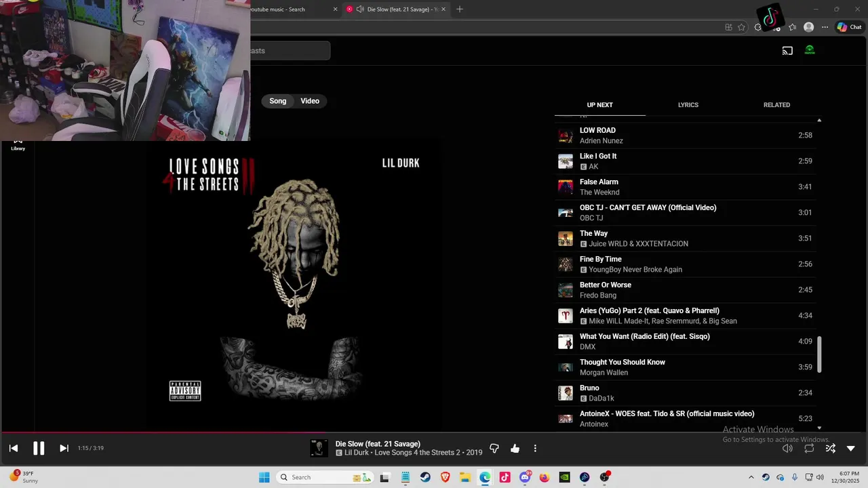Open Steam from the taskbar
This screenshot has height=488, width=868.
pyautogui.click(x=425, y=477)
